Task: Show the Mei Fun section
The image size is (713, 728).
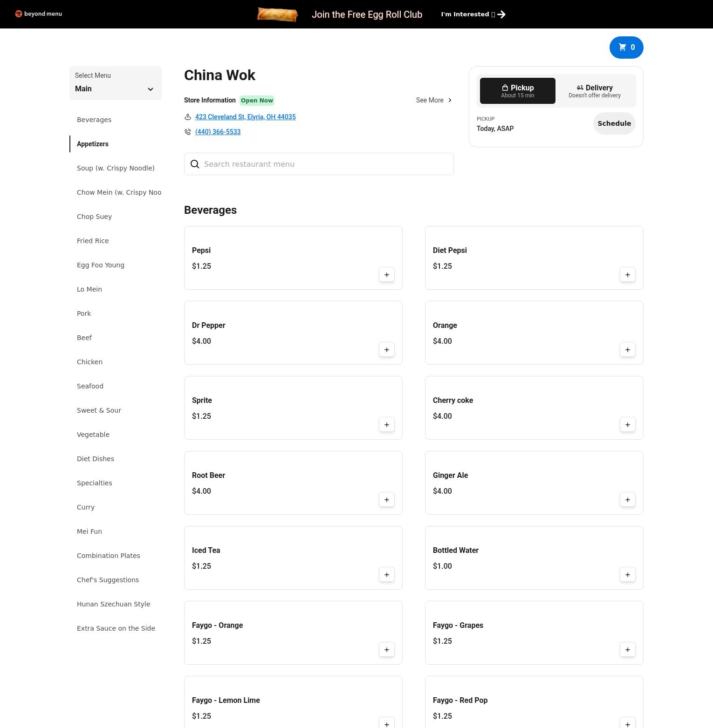Action: click(89, 531)
